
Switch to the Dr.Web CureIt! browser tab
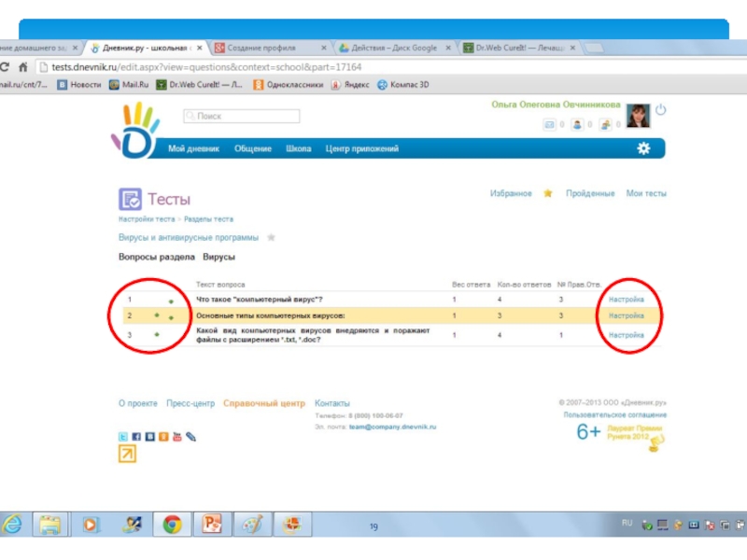[519, 48]
